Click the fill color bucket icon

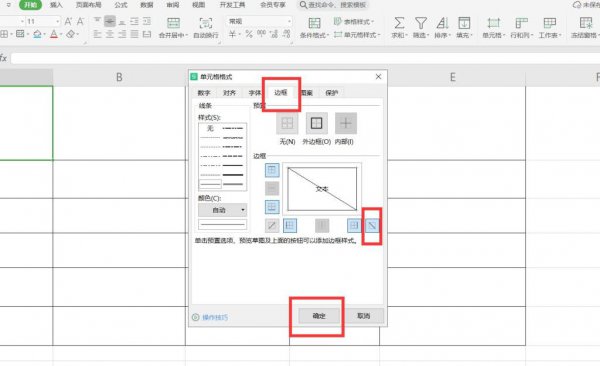(x=37, y=34)
